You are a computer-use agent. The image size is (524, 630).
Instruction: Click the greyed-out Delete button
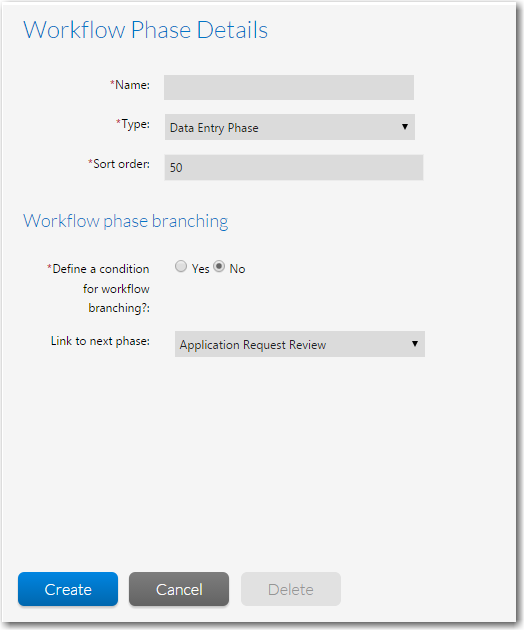291,589
